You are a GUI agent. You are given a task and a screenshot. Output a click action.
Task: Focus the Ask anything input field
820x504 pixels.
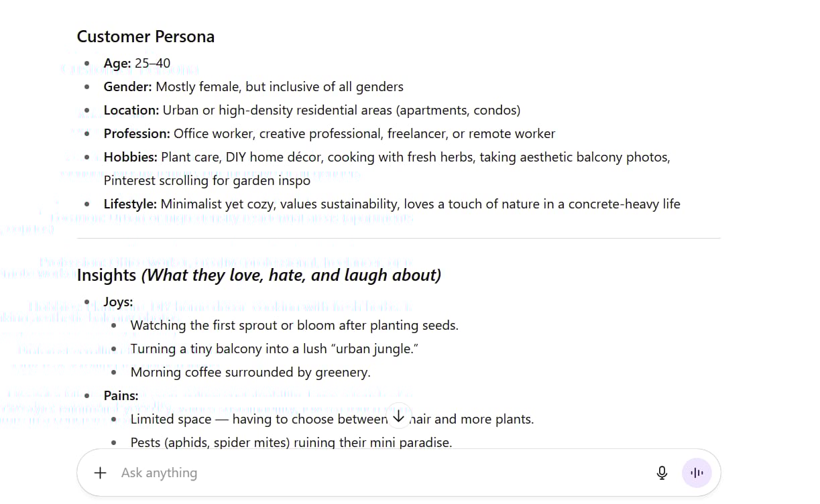pyautogui.click(x=375, y=472)
